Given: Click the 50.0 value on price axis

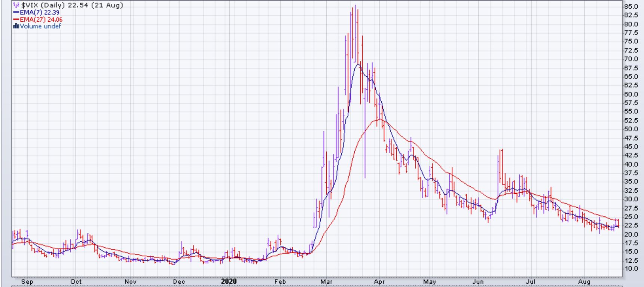Looking at the screenshot, I should coord(631,129).
